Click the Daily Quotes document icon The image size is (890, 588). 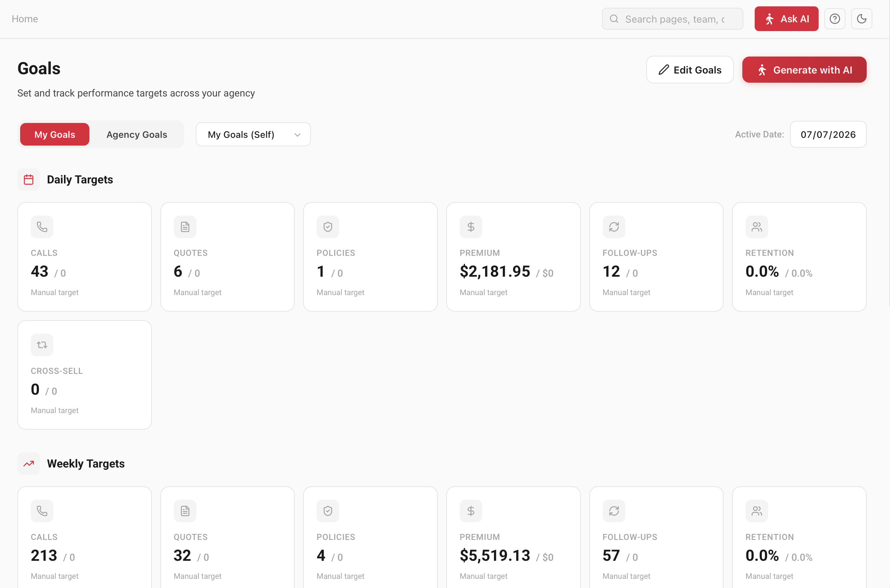185,227
